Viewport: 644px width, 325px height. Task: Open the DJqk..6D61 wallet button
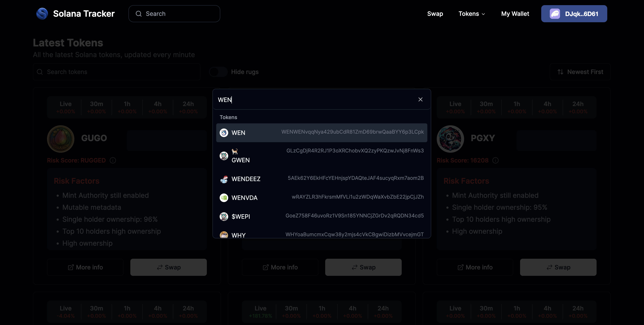[574, 14]
